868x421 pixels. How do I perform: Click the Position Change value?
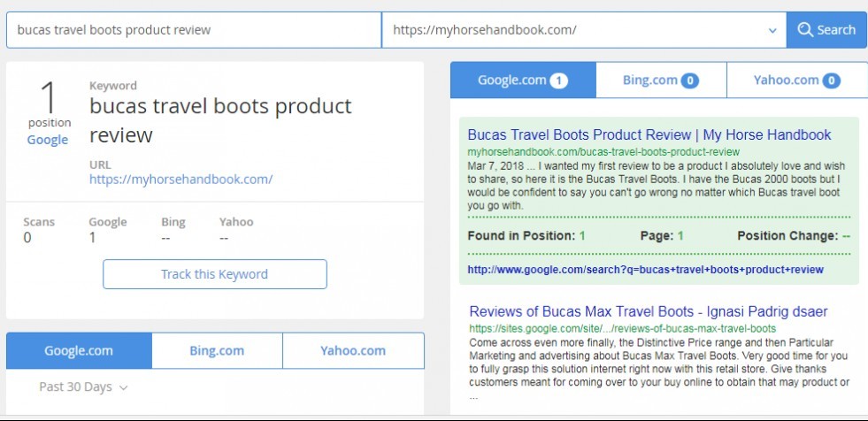pos(846,236)
